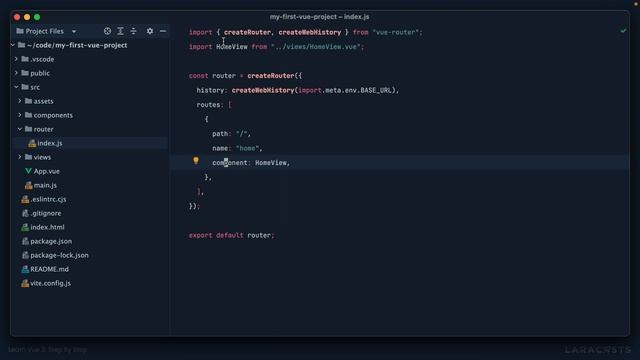Click the BASE_URL text in code

coord(376,90)
